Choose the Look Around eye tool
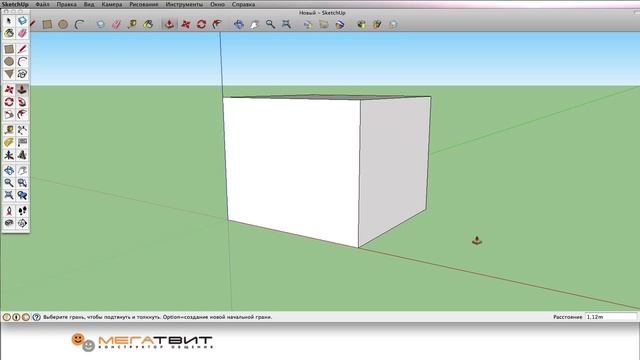The image size is (640, 360). tap(9, 223)
